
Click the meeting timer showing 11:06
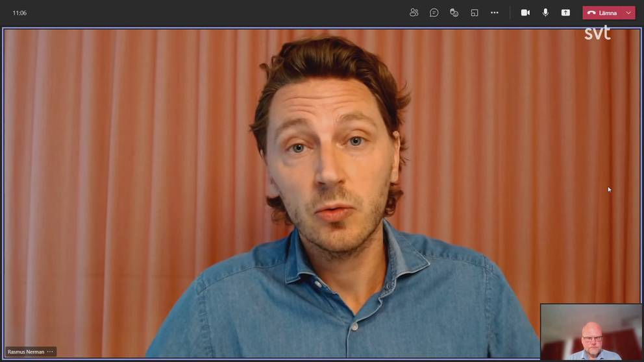(x=19, y=13)
